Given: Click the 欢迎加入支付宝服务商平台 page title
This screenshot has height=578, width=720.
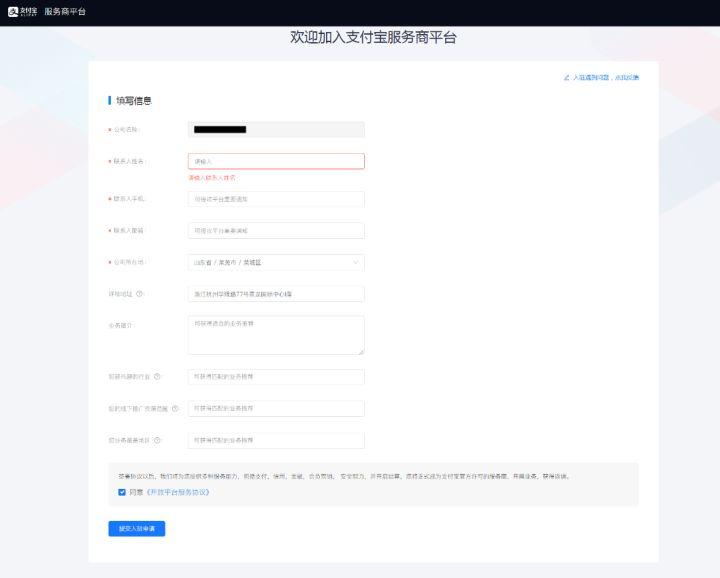Looking at the screenshot, I should (373, 37).
